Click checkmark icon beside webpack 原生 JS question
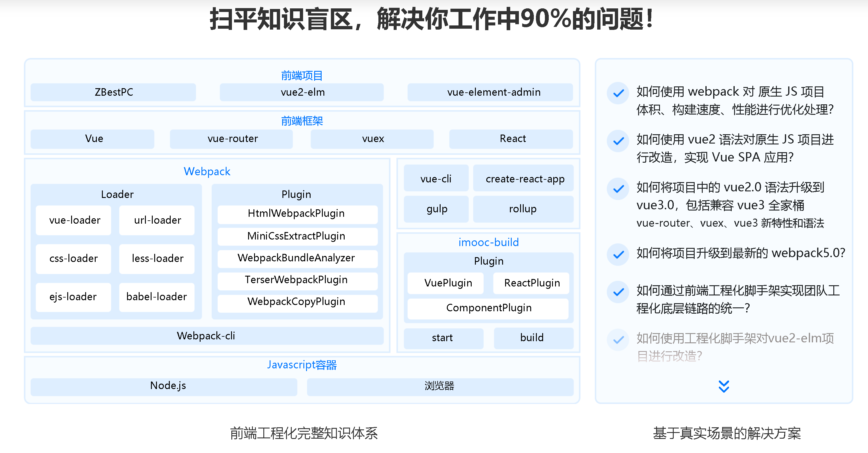This screenshot has height=453, width=868. click(618, 93)
